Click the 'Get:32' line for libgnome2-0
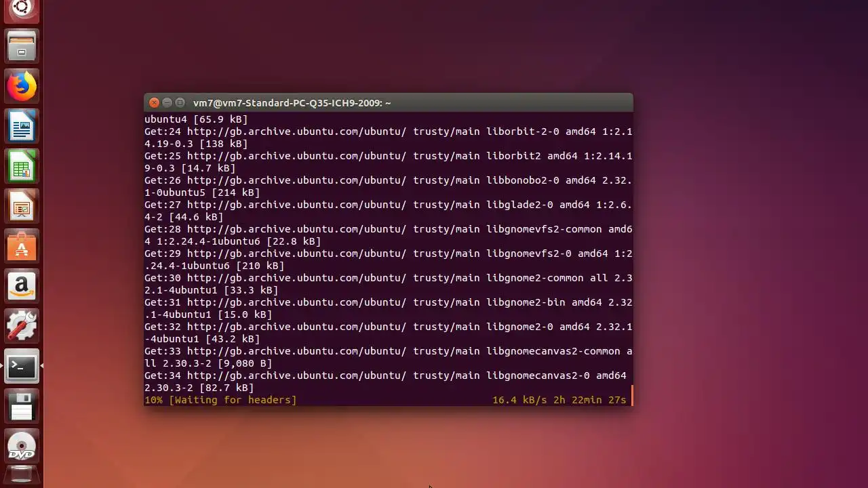This screenshot has height=488, width=868. (388, 327)
